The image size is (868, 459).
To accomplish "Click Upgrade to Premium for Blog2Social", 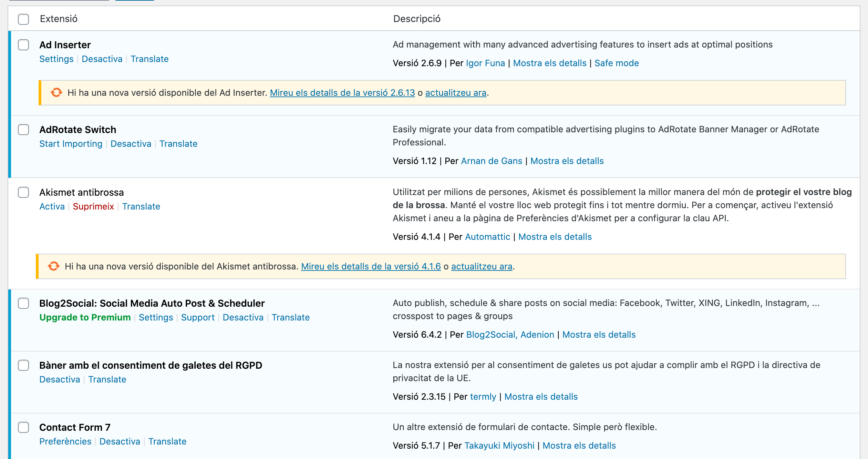I will coord(85,317).
